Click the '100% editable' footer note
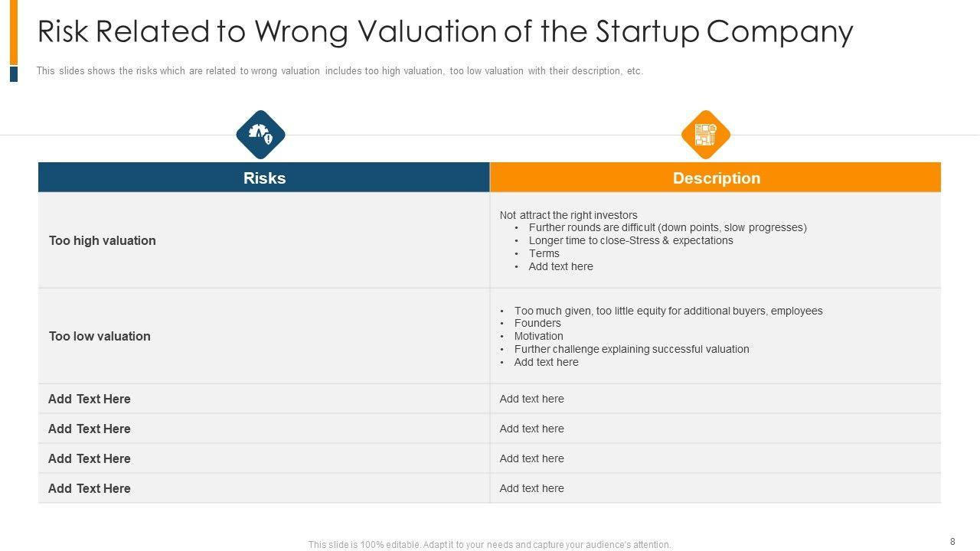Image resolution: width=980 pixels, height=551 pixels. (489, 545)
